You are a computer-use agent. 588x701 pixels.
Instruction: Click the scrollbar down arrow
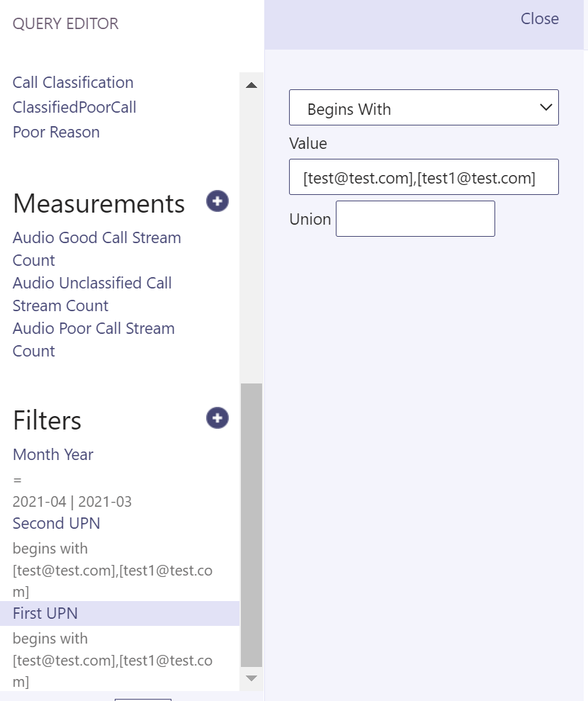click(x=251, y=678)
